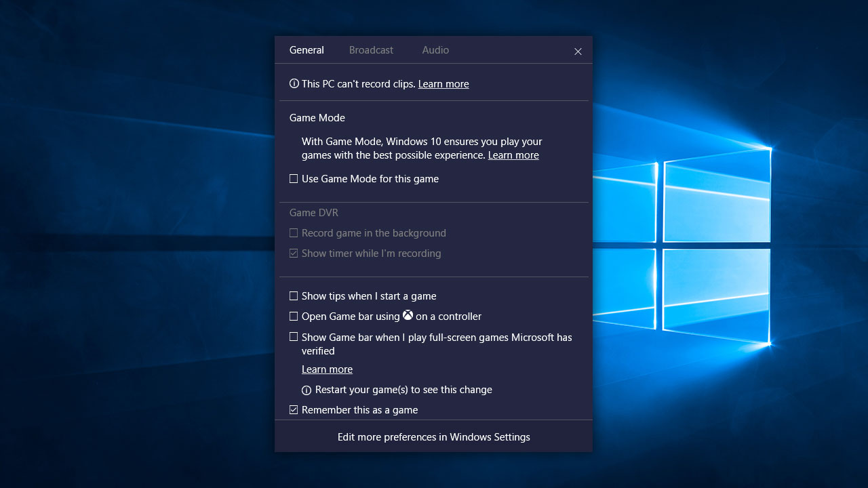Click the "Game DVR" section heading

[x=314, y=213]
